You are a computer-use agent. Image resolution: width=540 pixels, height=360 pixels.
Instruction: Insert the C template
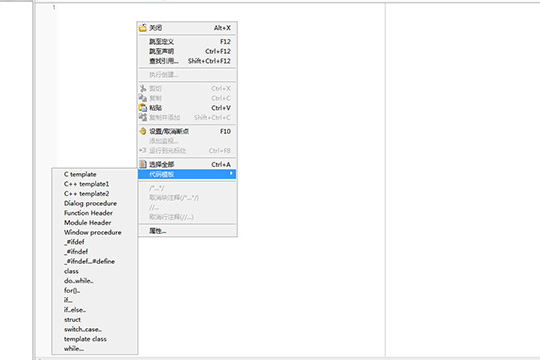95,174
